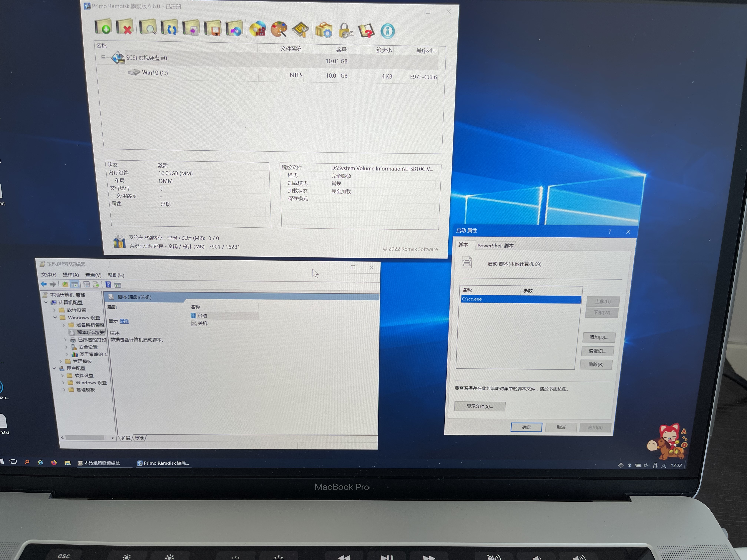The image size is (747, 560).
Task: Click the up one level folder icon
Action: tap(65, 284)
